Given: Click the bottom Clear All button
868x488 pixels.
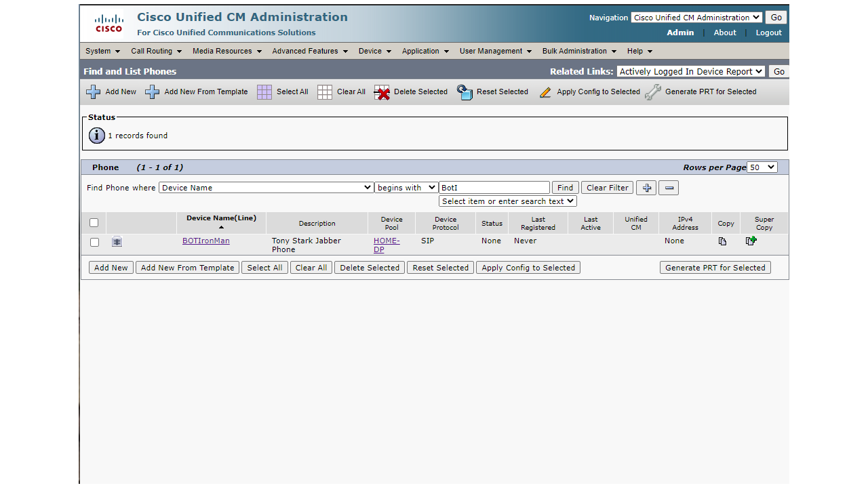Looking at the screenshot, I should (x=311, y=268).
